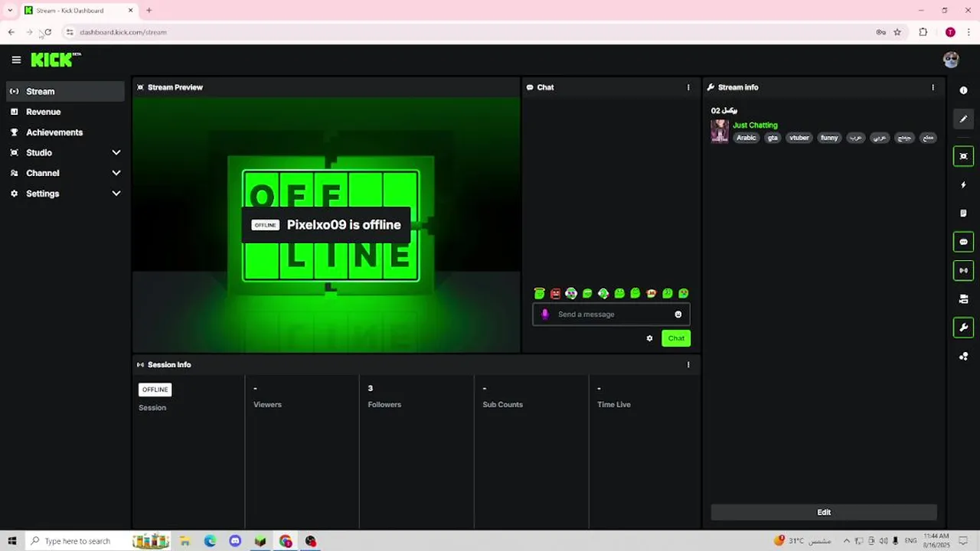The image size is (980, 551).
Task: Click the gta tag chip
Action: pos(773,138)
